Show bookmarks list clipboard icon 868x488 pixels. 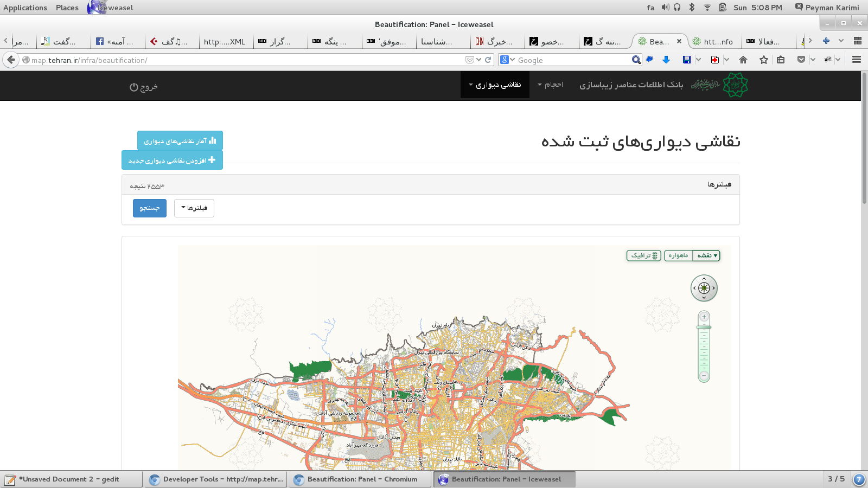781,60
